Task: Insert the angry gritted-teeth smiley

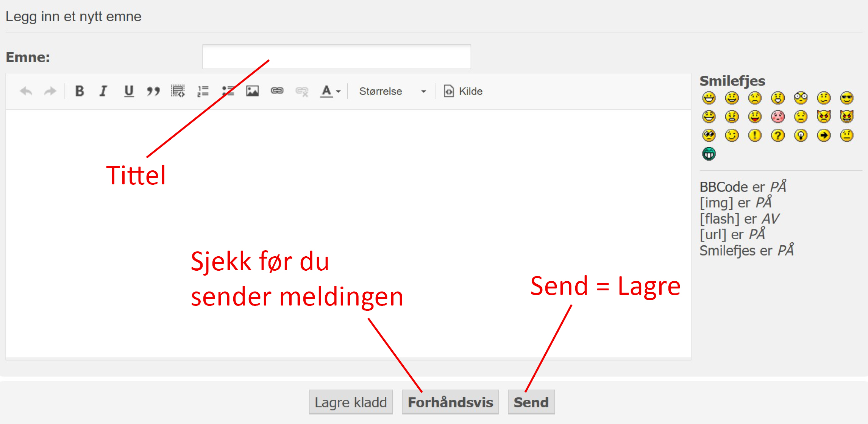Action: pos(732,117)
